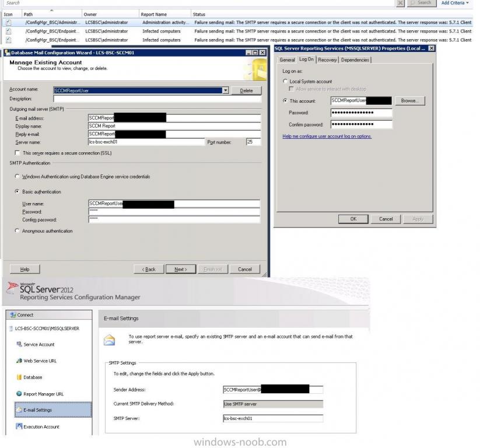Switch to the Log On tab

tap(306, 59)
